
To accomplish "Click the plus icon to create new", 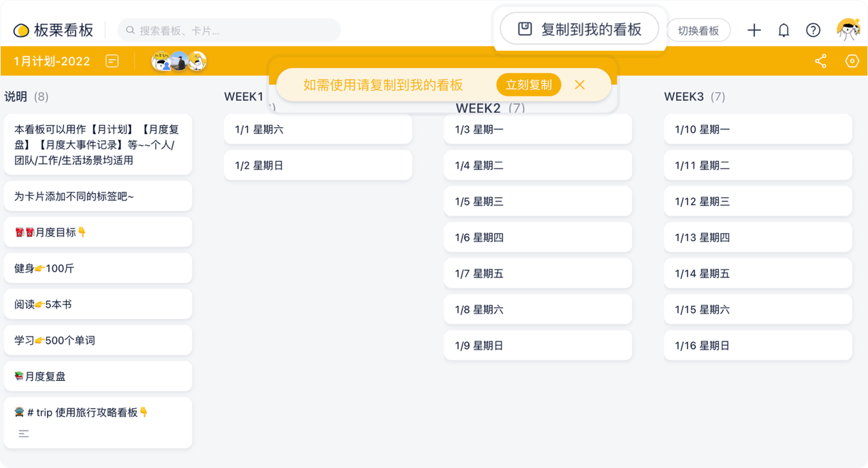I will point(754,31).
